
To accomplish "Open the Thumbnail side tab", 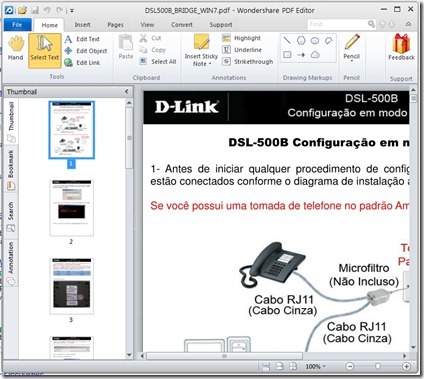I will click(11, 122).
